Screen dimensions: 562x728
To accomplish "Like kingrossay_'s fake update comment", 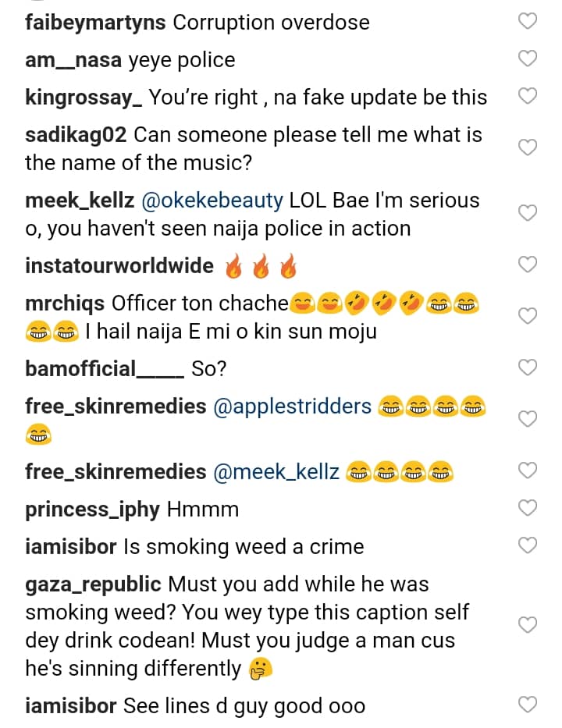I will point(528,96).
